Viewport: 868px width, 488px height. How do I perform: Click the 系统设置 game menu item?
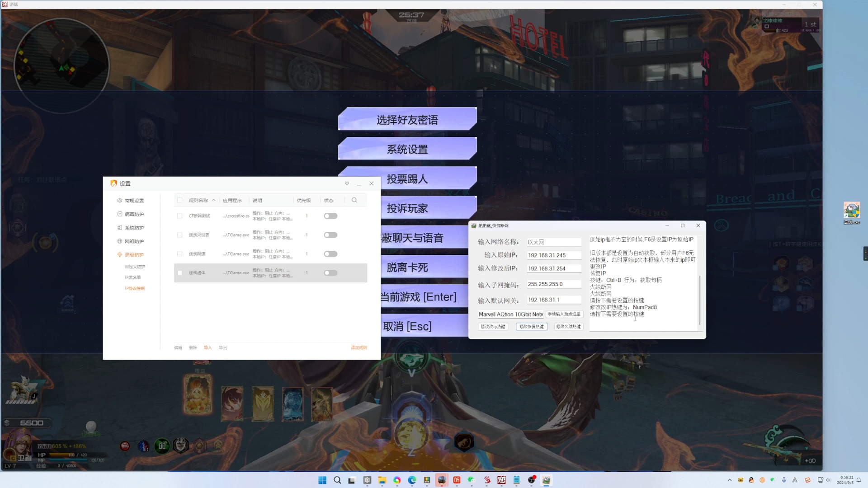tap(407, 149)
